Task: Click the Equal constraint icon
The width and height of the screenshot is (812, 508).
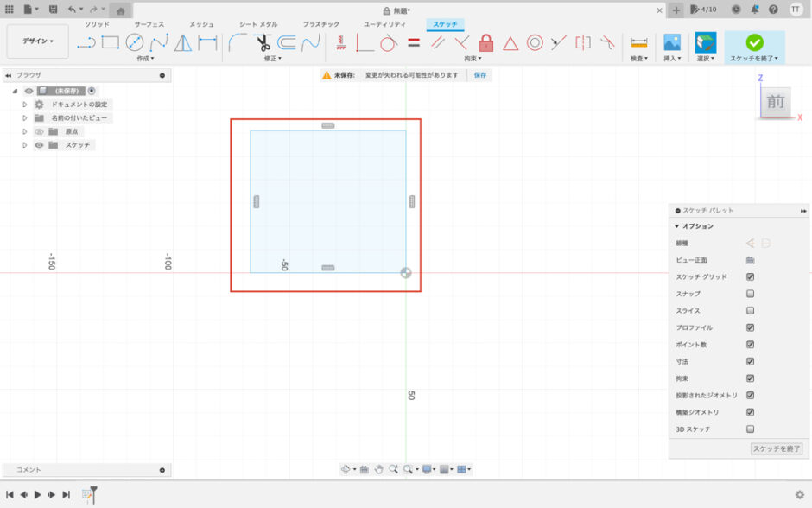Action: point(414,42)
